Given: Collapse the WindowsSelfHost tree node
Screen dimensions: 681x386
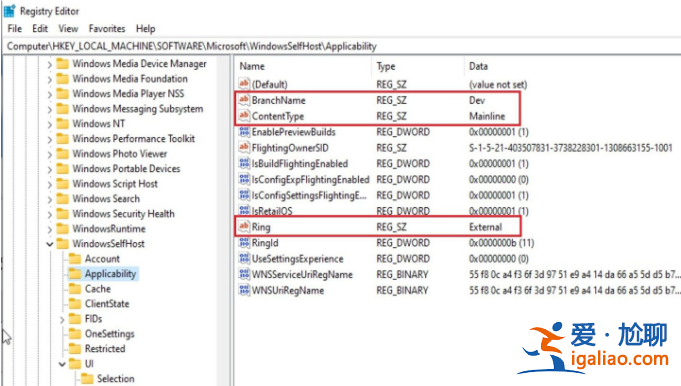Looking at the screenshot, I should click(50, 244).
